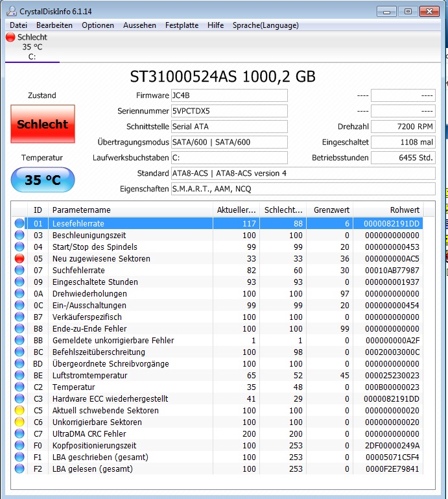Select the Lesefehlerrate row name

(78, 223)
